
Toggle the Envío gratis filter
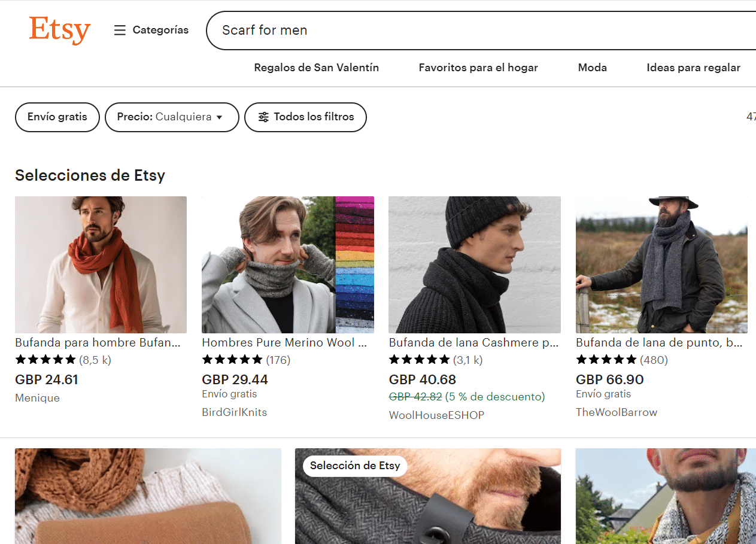[57, 117]
